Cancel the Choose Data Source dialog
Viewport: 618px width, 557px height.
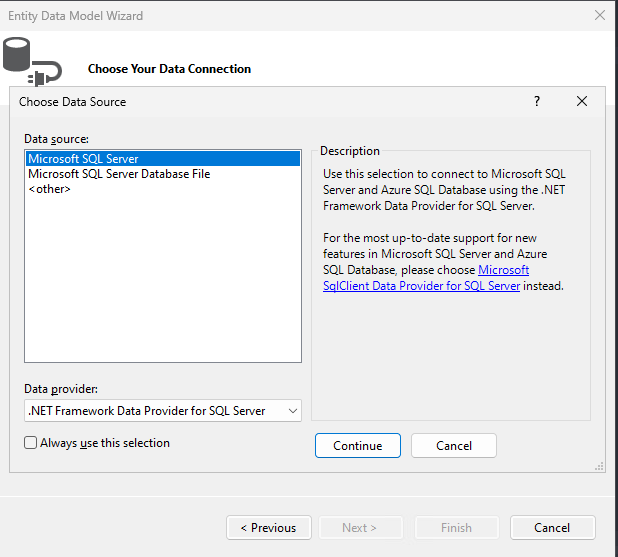tap(454, 445)
